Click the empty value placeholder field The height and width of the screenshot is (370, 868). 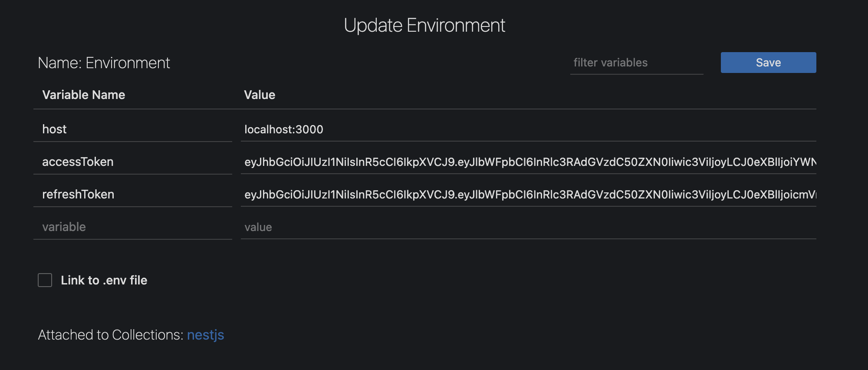click(529, 227)
